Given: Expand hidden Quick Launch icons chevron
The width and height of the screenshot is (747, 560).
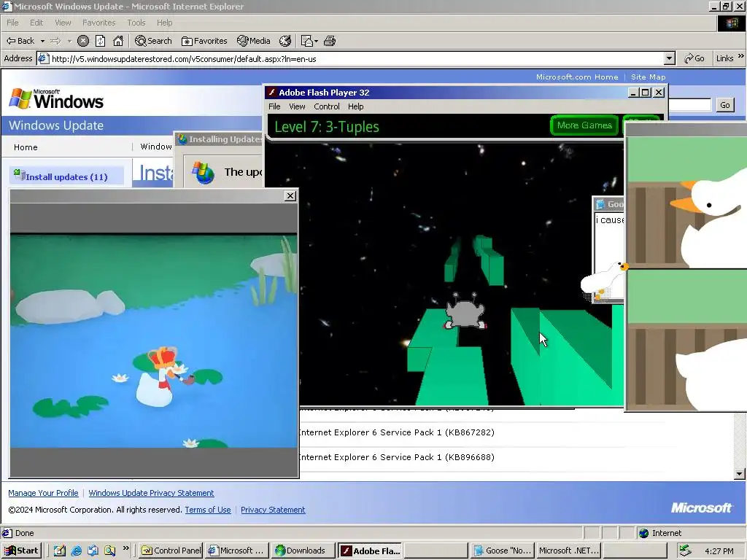Looking at the screenshot, I should point(125,548).
